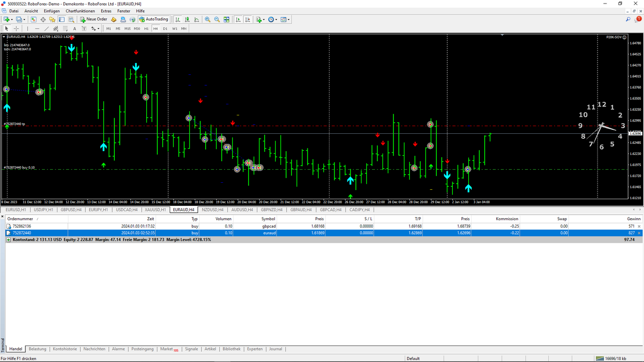This screenshot has width=644, height=362.
Task: Open the Strategy Tester icon
Action: coord(71,19)
